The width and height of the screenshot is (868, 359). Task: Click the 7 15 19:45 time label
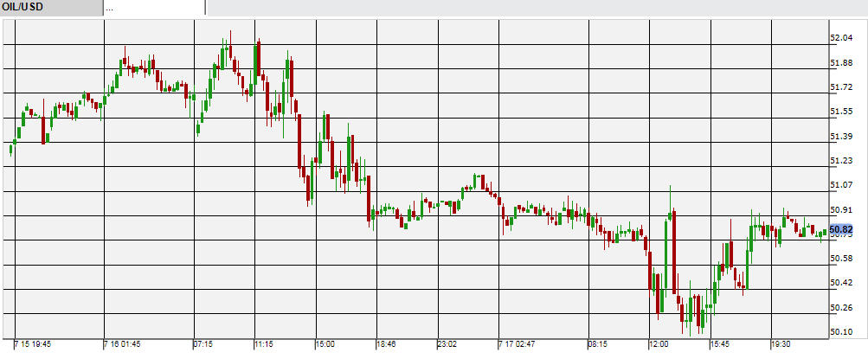point(33,344)
